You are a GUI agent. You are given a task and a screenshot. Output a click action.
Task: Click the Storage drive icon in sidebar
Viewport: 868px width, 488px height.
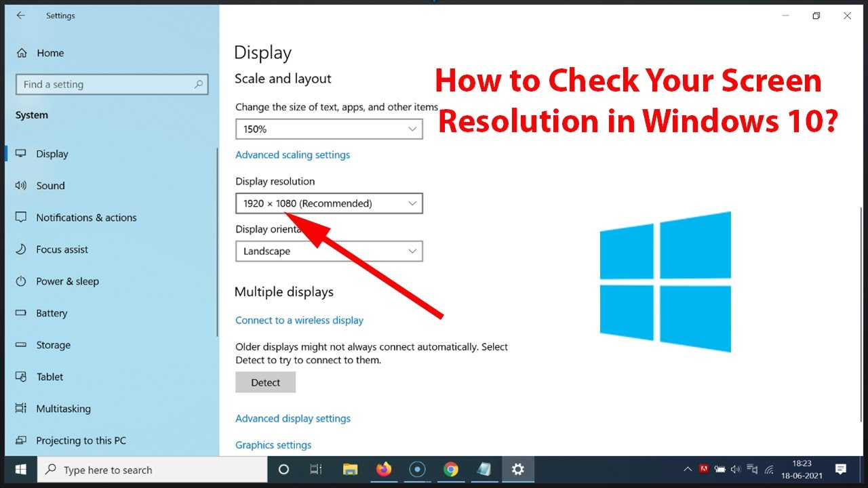point(22,345)
